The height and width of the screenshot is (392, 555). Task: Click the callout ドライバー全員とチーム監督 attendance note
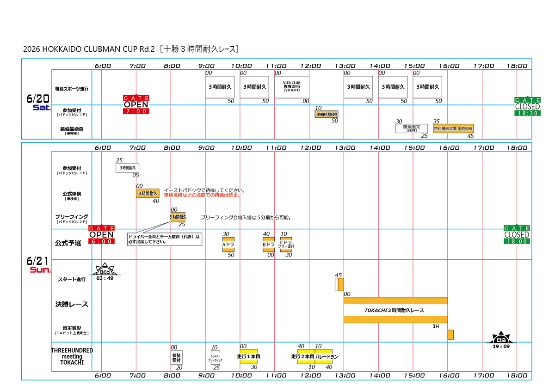pyautogui.click(x=166, y=239)
